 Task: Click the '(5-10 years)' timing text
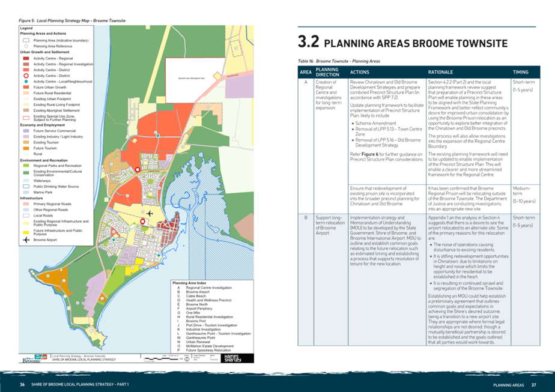click(x=524, y=201)
